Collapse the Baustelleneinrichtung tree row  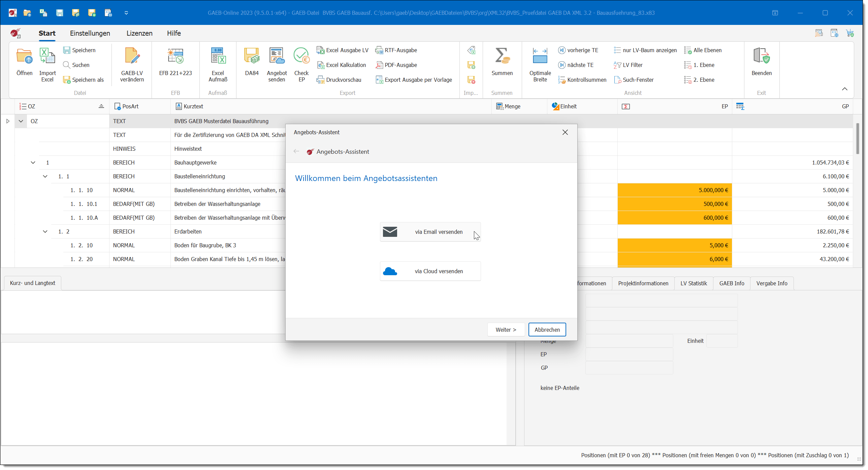45,176
